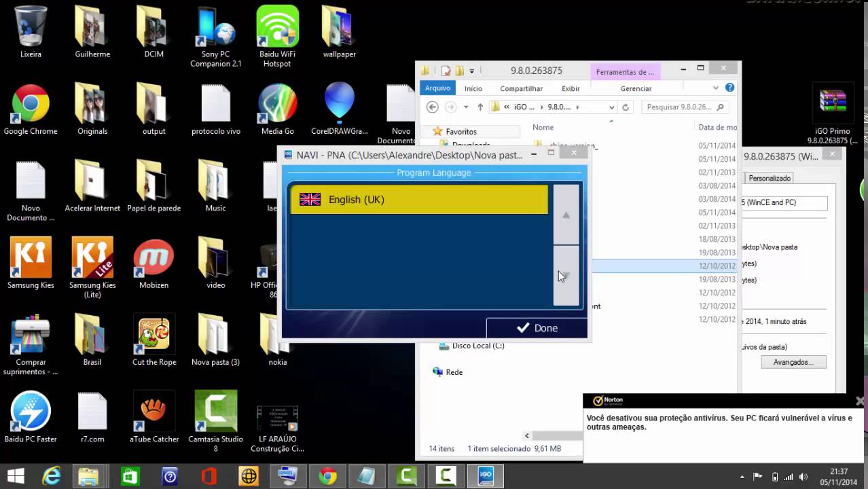Image resolution: width=868 pixels, height=489 pixels.
Task: Click the Done button in NAVI window
Action: pyautogui.click(x=537, y=328)
